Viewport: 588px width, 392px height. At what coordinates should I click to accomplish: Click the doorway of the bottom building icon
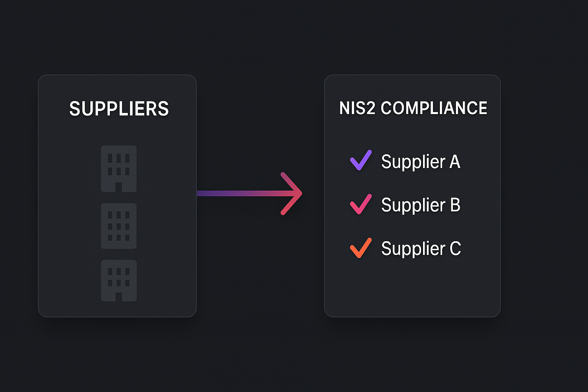tap(119, 297)
